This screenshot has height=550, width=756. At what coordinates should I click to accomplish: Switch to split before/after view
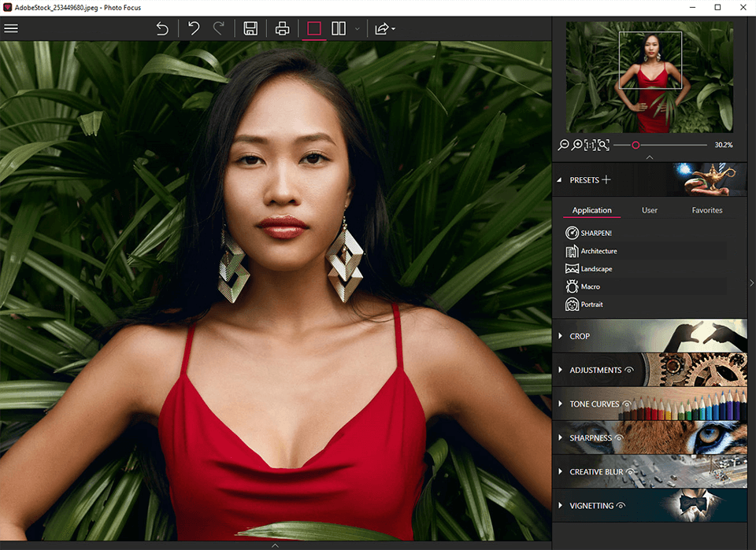click(x=339, y=29)
